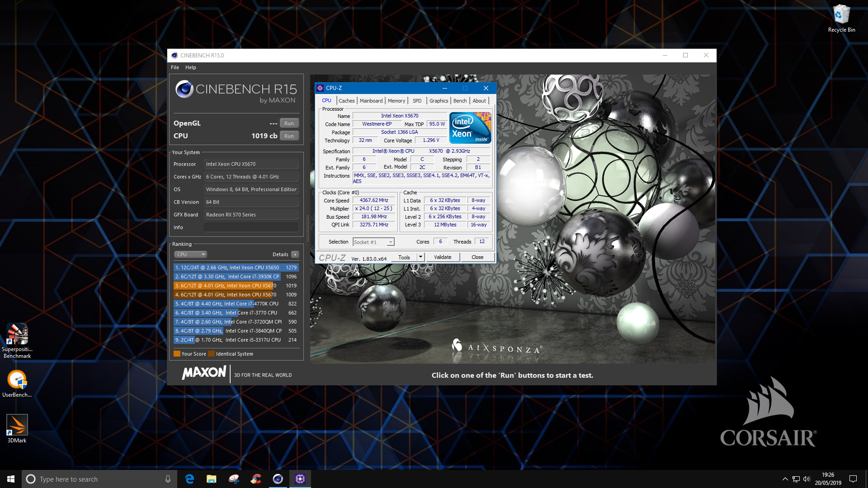Minimize the CPU-Z window
868x488 pixels.
coord(444,88)
